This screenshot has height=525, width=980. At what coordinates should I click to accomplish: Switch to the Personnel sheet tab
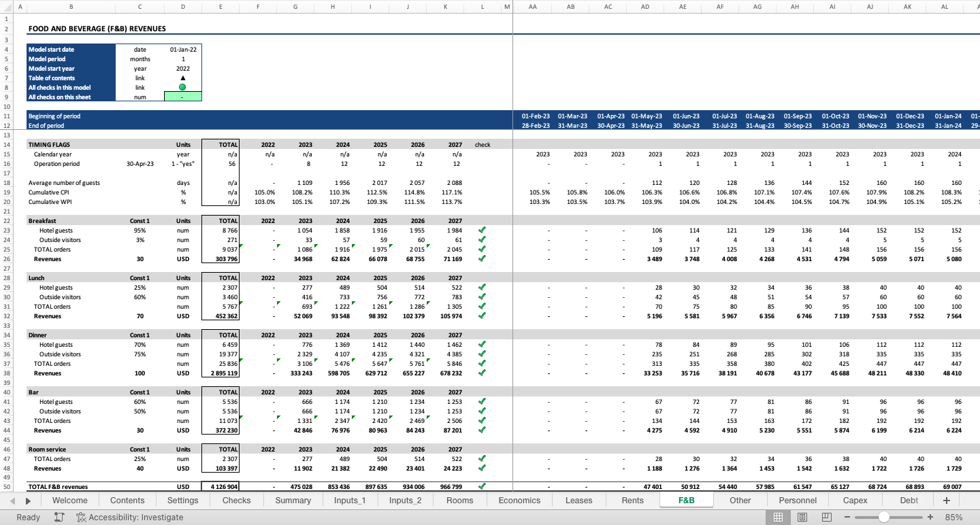click(x=797, y=500)
